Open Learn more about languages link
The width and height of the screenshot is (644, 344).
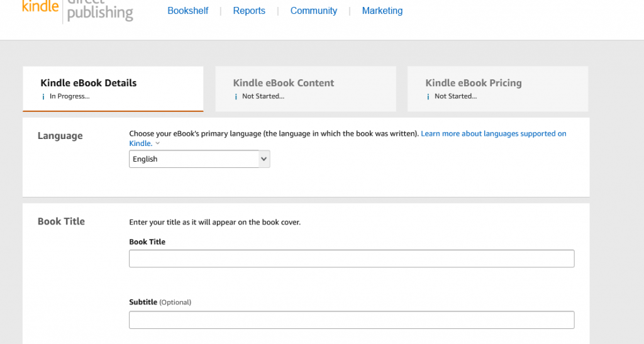tap(348, 138)
